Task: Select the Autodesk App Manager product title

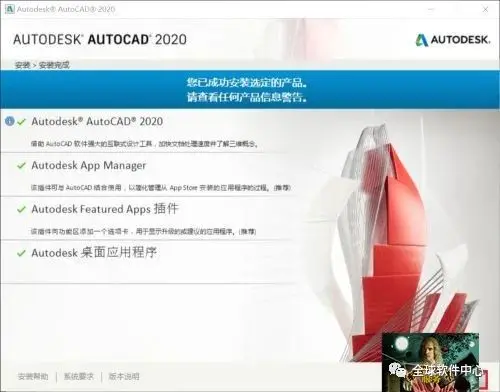Action: point(89,166)
